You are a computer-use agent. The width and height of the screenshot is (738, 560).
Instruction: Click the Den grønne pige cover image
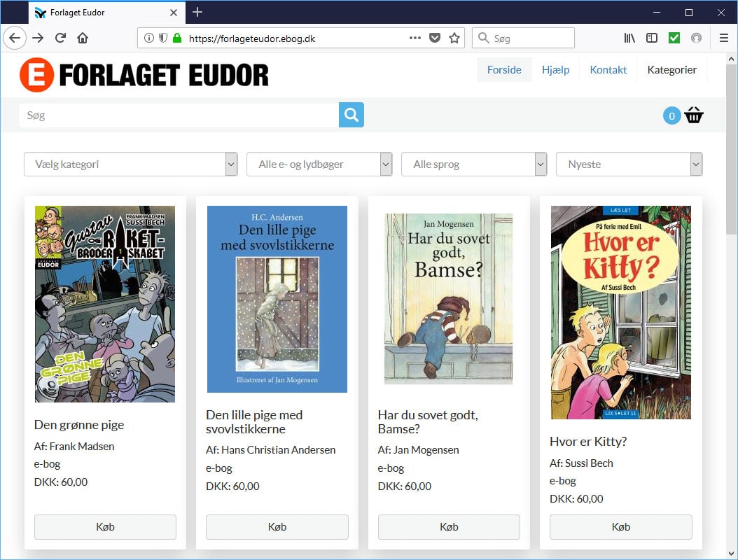105,304
